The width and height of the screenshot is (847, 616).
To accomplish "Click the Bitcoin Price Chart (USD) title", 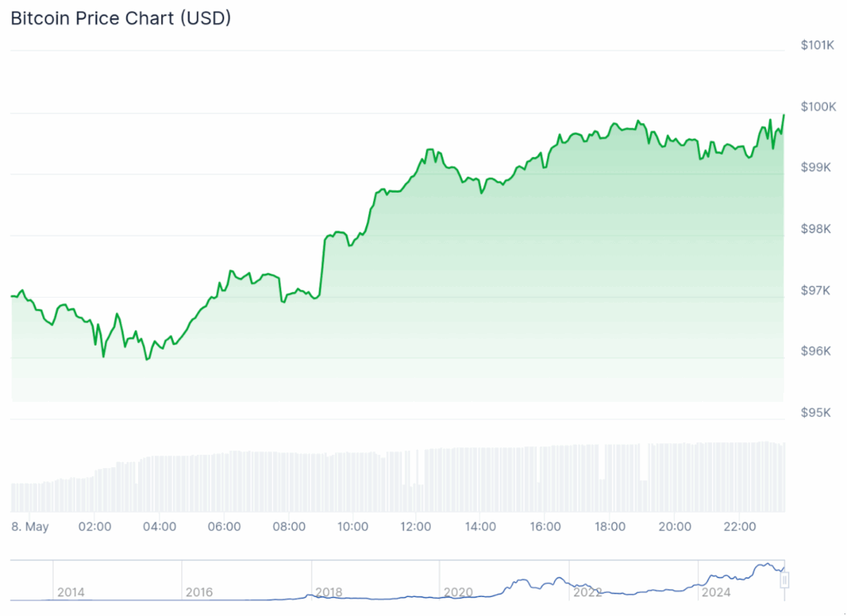I will click(x=121, y=18).
